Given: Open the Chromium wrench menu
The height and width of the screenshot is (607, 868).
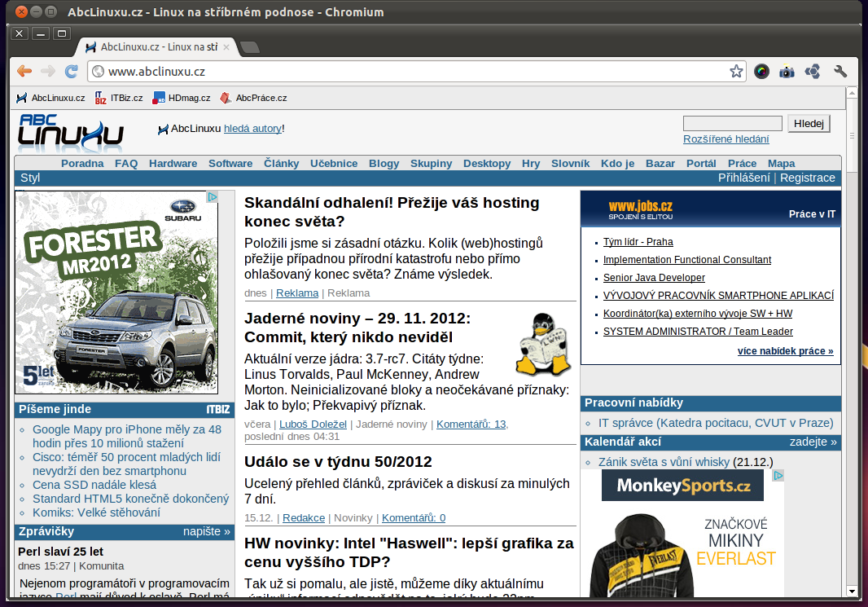Looking at the screenshot, I should point(840,71).
